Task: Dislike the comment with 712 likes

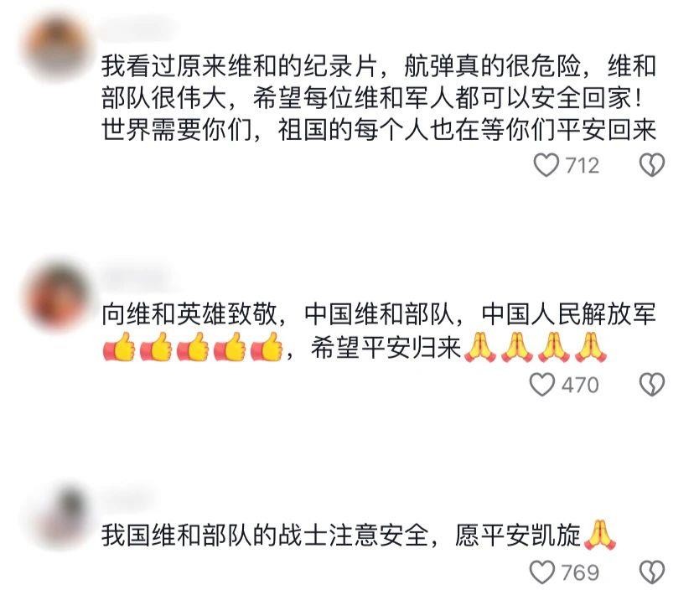Action: 652,165
